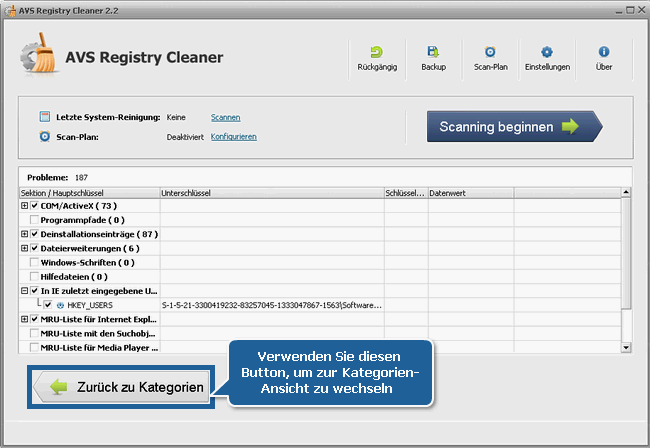Open Einstellungen settings
This screenshot has height=448, width=650.
547,58
